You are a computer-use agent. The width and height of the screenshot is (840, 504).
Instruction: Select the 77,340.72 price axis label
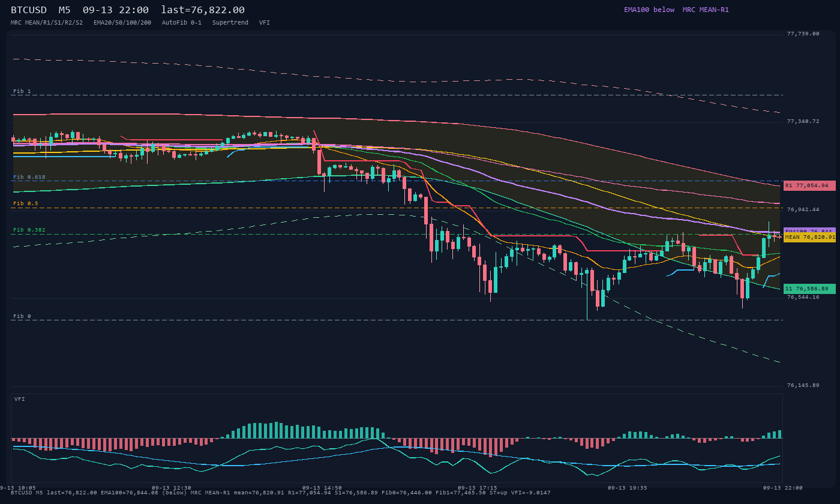click(x=803, y=121)
